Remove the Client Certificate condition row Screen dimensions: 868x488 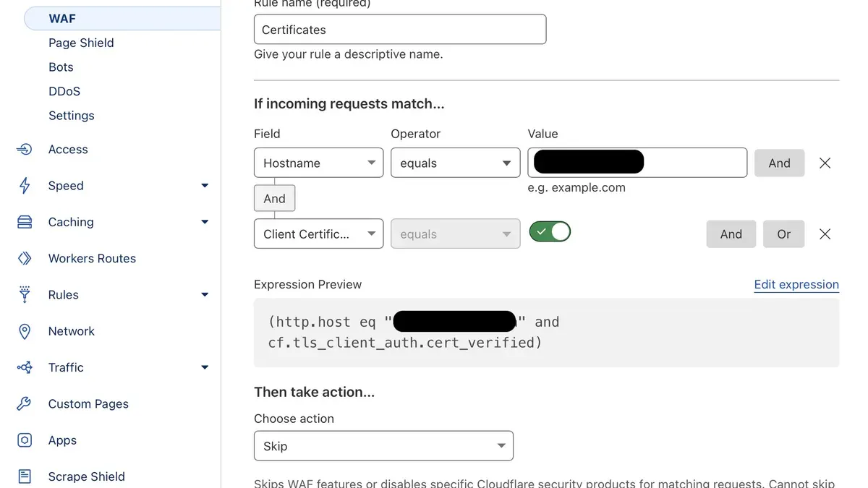(x=825, y=234)
